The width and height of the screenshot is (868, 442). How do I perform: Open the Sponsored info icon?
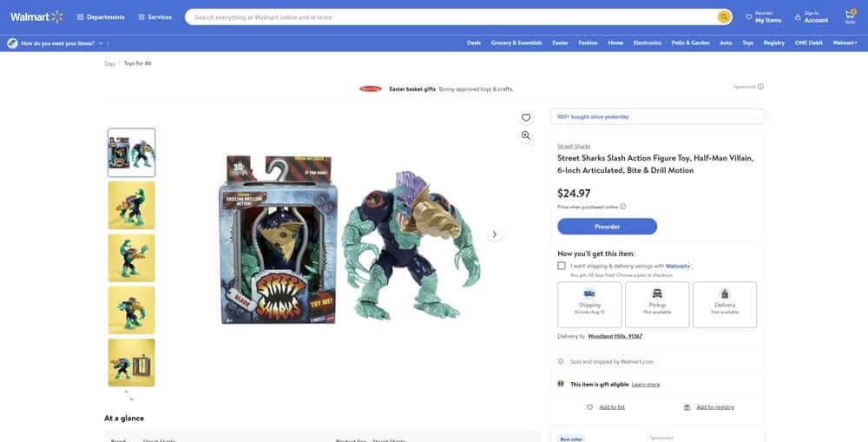(x=760, y=87)
